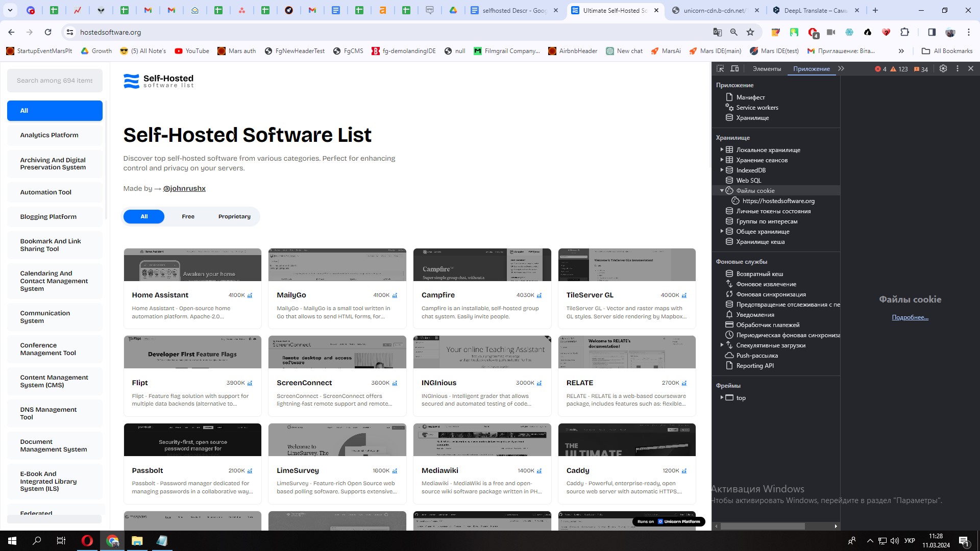This screenshot has height=551, width=980.
Task: Open DevTools settings gear
Action: [x=943, y=69]
